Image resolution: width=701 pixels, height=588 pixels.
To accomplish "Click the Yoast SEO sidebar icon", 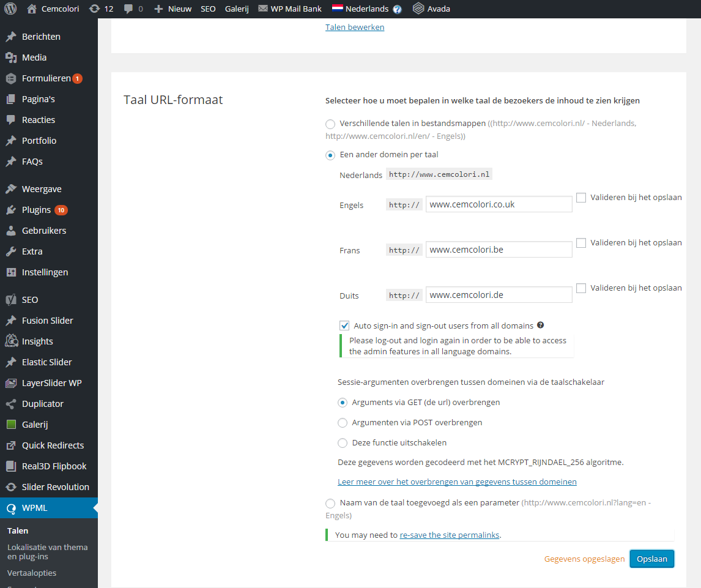I will tap(11, 300).
